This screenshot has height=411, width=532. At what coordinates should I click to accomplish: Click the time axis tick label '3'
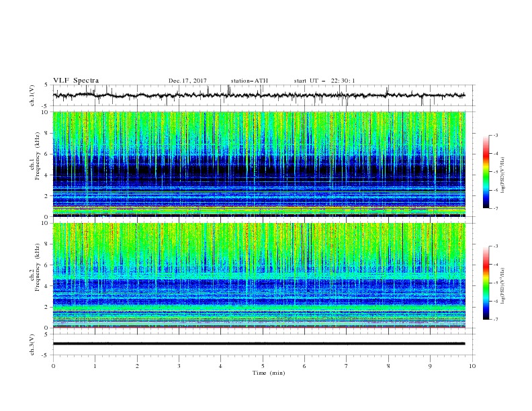tap(179, 366)
